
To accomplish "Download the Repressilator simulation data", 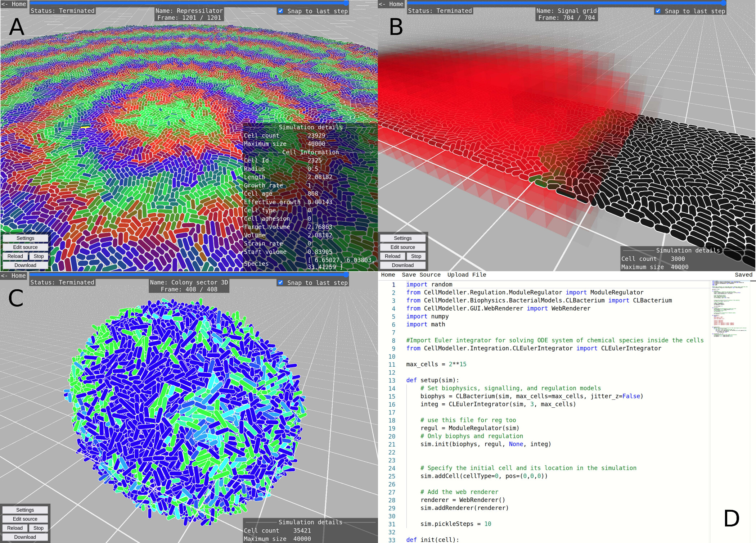I will (26, 265).
